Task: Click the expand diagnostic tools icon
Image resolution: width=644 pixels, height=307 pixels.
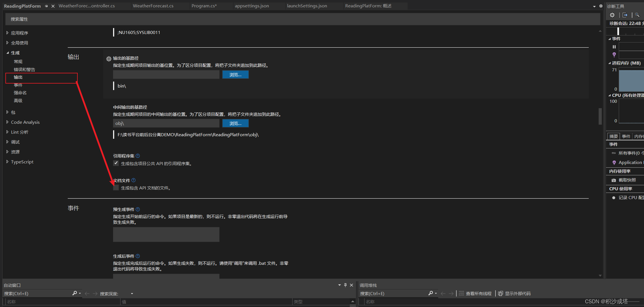Action: pyautogui.click(x=624, y=15)
